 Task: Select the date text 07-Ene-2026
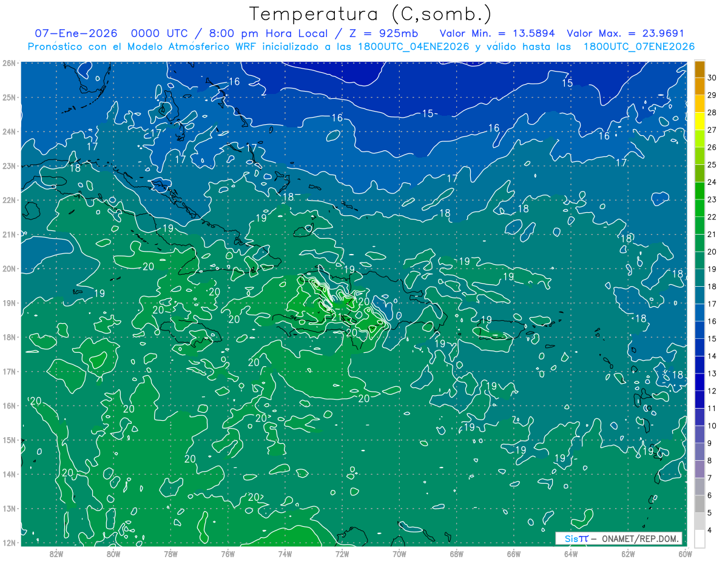(x=76, y=33)
